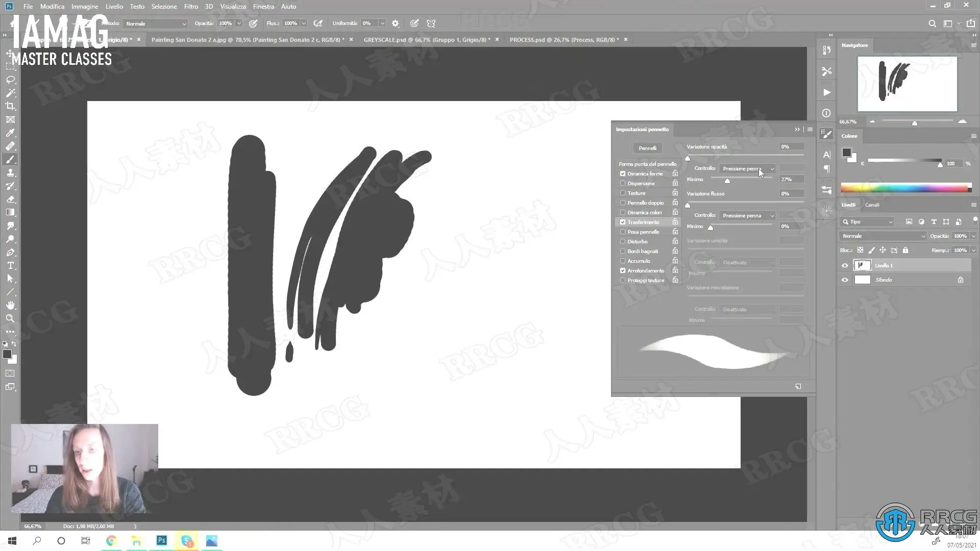980x551 pixels.
Task: Select the Type tool
Action: pos(10,266)
